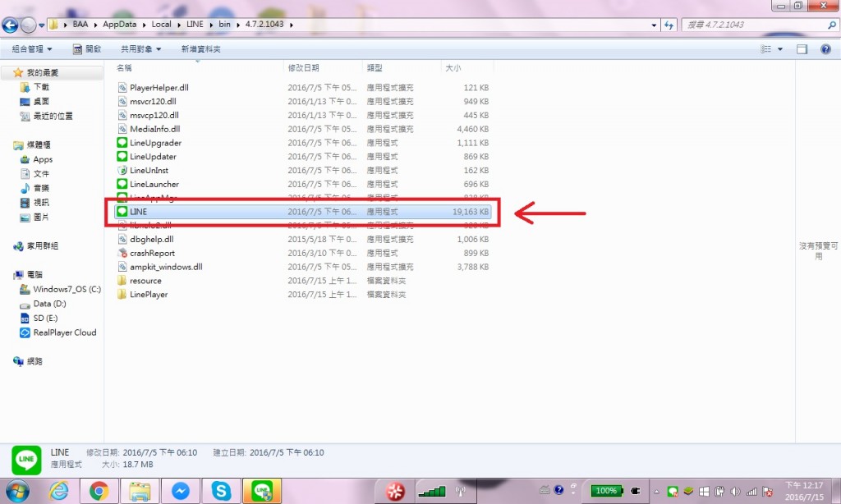
Task: Open 家用群組 homegroup in sidebar
Action: [43, 246]
